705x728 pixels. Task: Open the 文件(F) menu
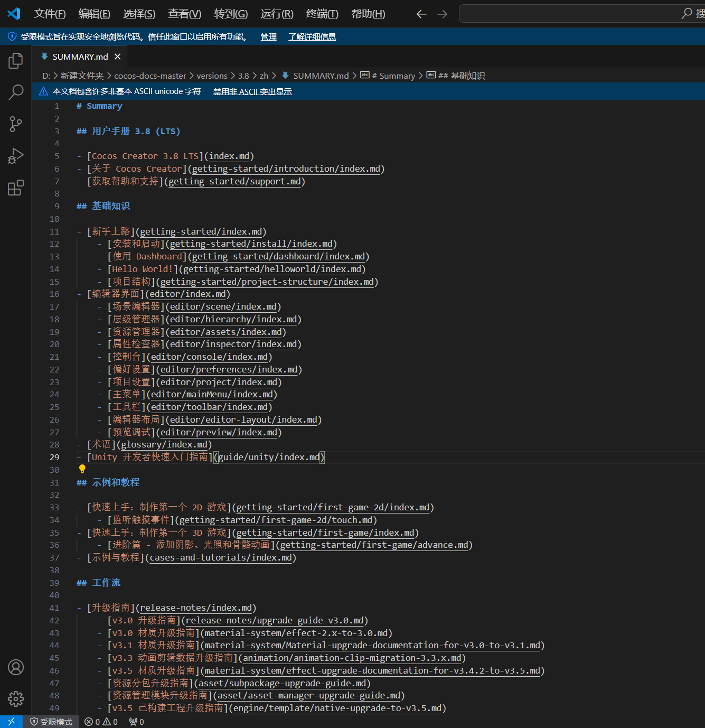point(50,14)
